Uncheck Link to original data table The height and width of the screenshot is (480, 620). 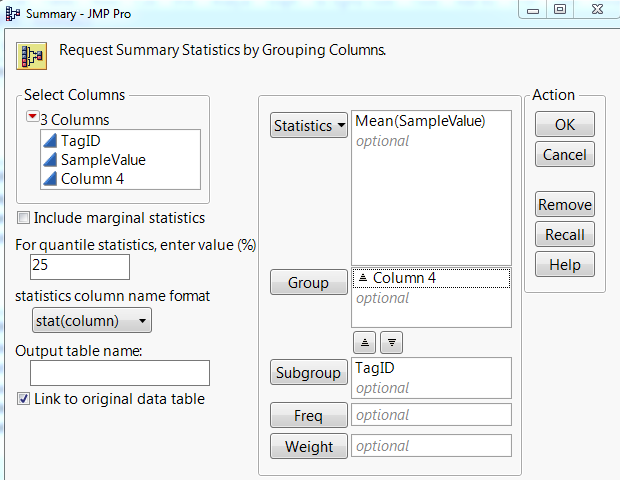click(x=24, y=399)
